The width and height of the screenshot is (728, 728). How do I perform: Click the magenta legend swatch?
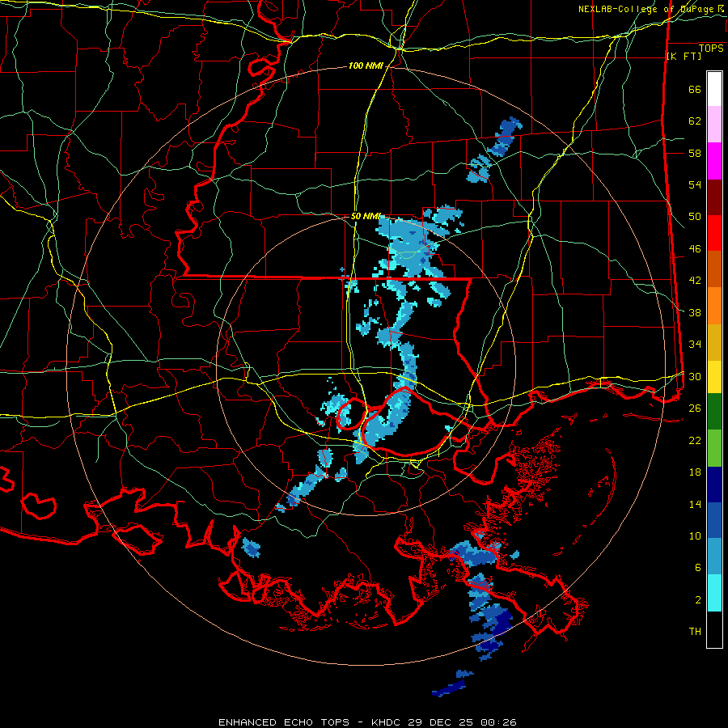[x=714, y=161]
